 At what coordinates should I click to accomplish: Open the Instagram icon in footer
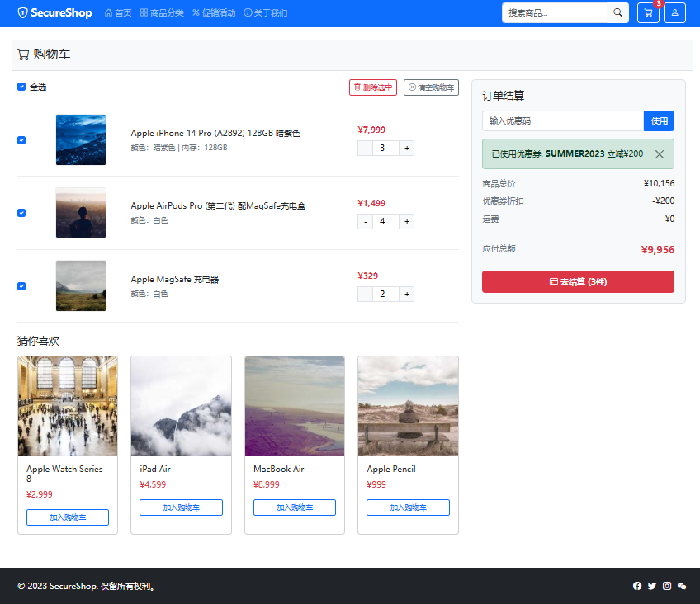[666, 586]
